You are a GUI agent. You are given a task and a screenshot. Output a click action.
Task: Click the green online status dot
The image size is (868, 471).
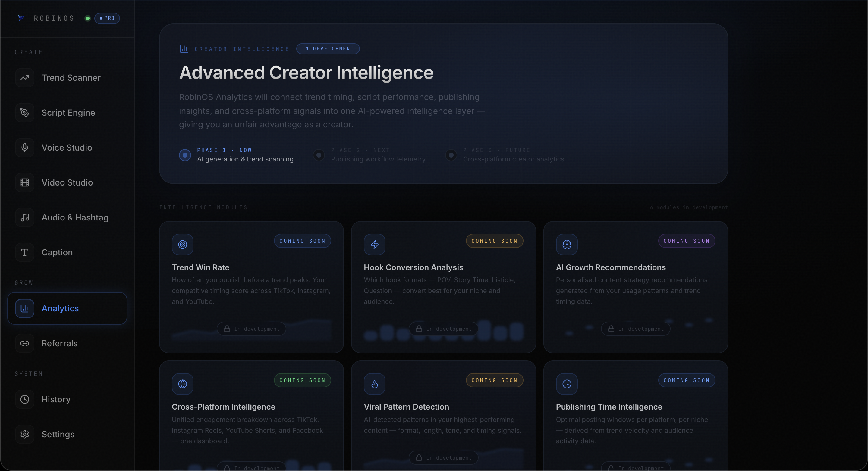pos(88,18)
